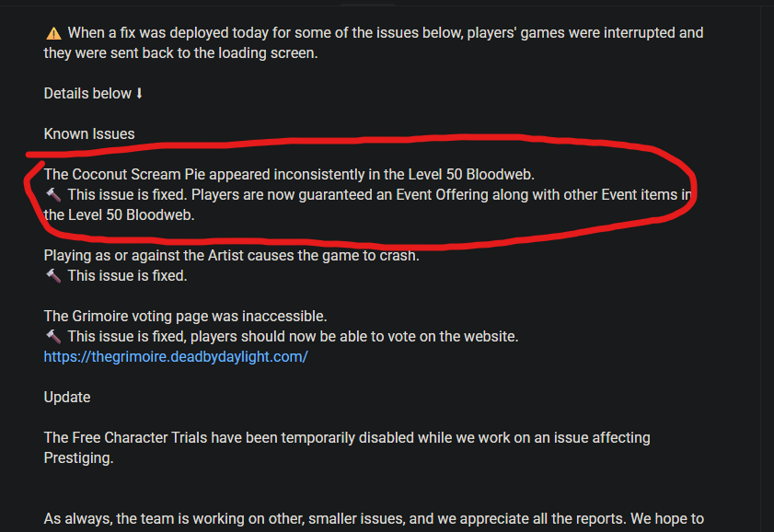Click the down arrow emoji after Details below
This screenshot has height=532, width=774.
pyautogui.click(x=139, y=93)
